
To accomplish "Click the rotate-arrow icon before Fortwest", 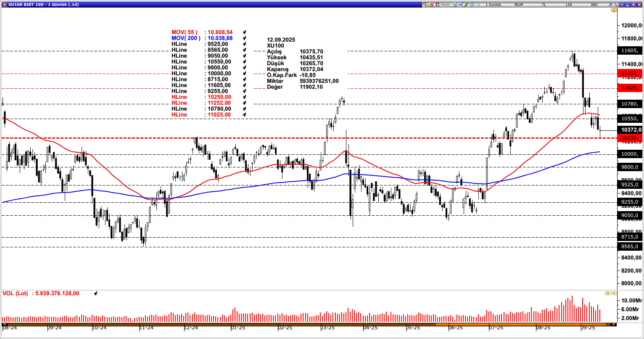I will pos(438,5).
